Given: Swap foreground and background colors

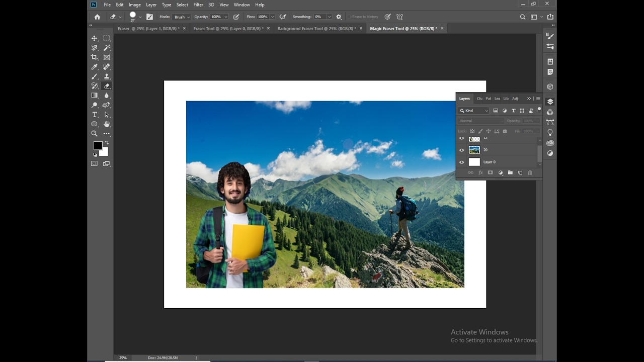Looking at the screenshot, I should [x=107, y=143].
